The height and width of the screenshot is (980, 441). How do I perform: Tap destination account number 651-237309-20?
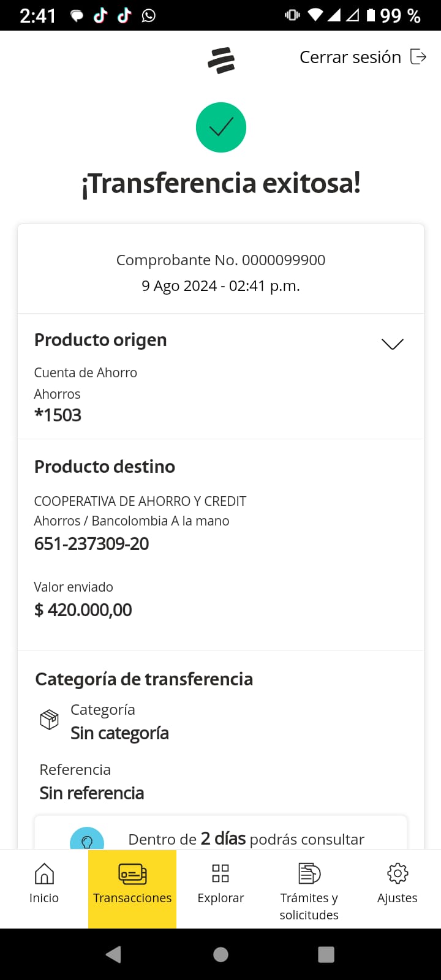tap(92, 544)
